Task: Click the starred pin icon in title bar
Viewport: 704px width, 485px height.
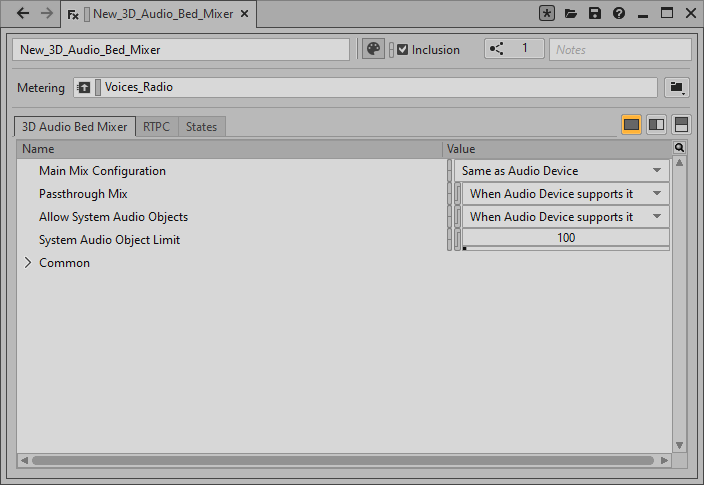Action: coord(547,14)
